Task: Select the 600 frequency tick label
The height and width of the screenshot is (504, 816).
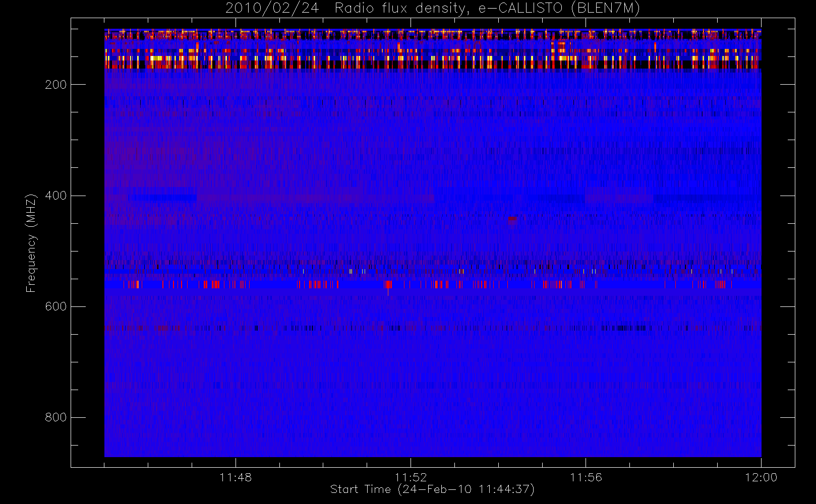Action: 56,306
